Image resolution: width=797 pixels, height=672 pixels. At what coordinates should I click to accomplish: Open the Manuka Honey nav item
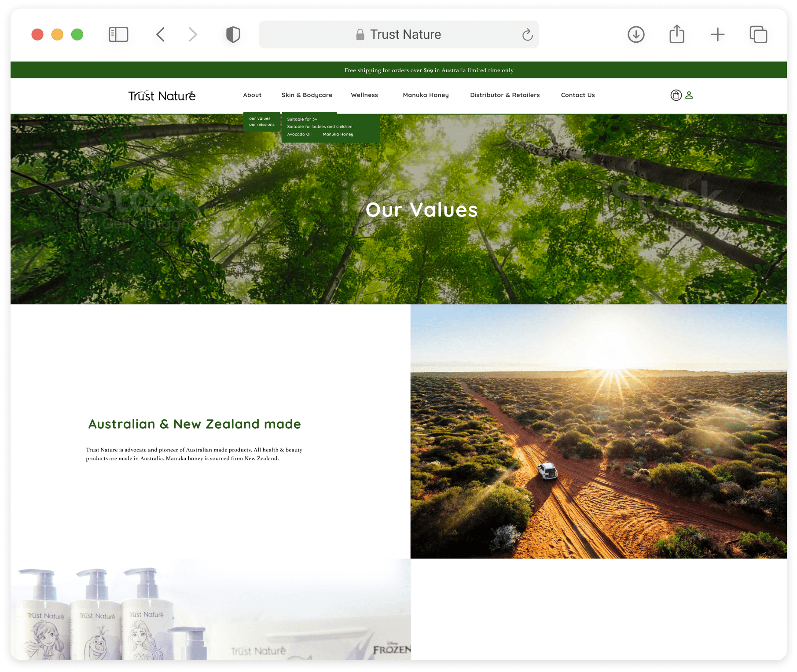click(x=426, y=95)
